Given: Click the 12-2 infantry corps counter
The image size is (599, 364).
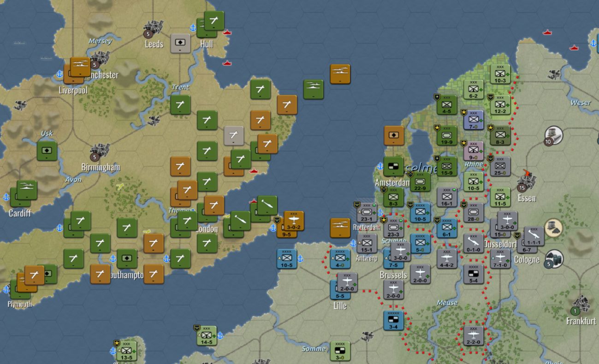Looking at the screenshot, I should click(500, 105).
